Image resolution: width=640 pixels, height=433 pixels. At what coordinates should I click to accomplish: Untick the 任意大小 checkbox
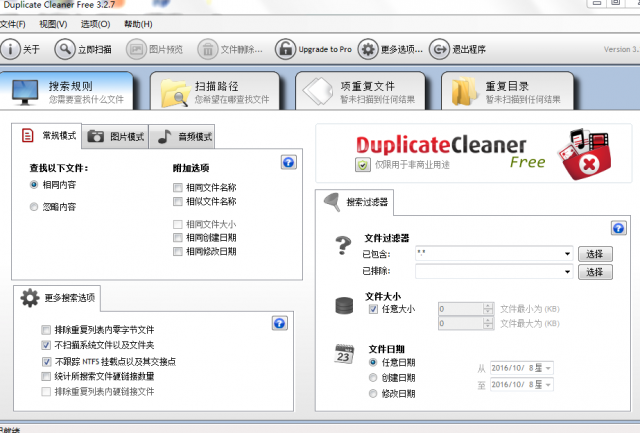373,309
